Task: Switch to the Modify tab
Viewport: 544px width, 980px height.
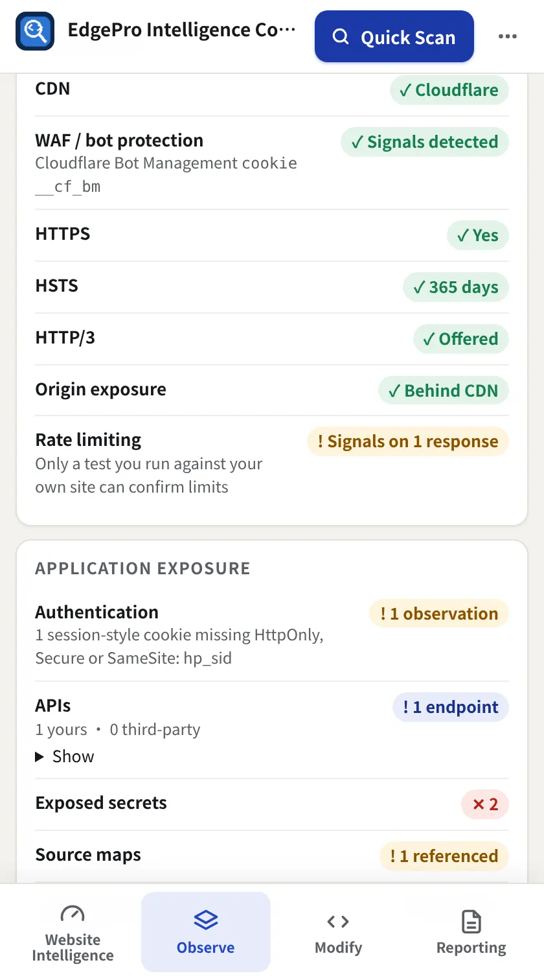Action: click(338, 932)
